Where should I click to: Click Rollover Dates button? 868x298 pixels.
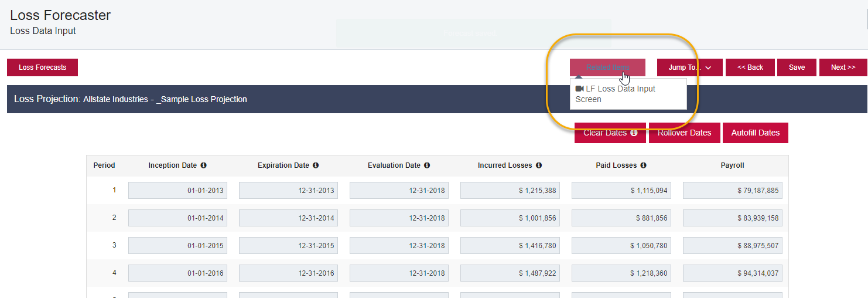684,133
